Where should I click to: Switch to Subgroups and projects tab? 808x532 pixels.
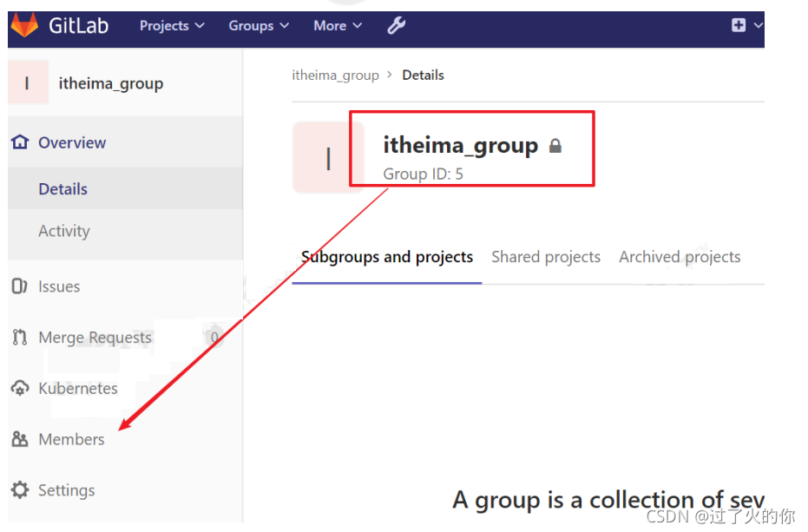pos(387,257)
